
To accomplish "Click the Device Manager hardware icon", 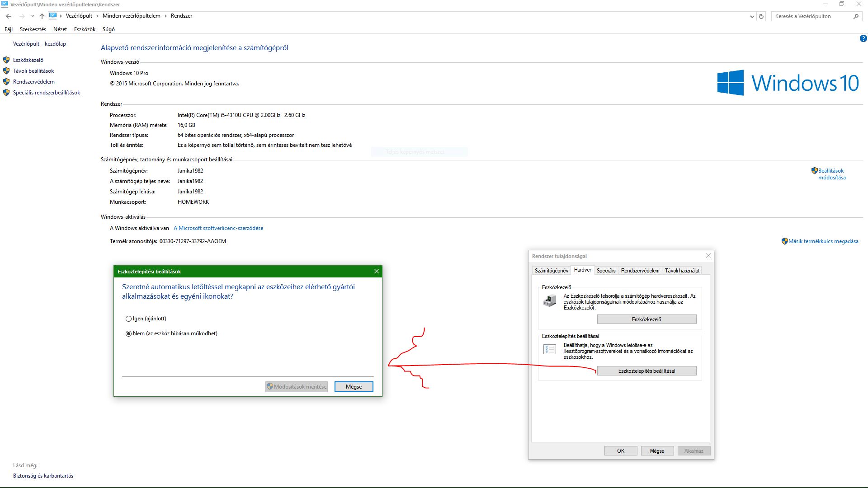I will coord(550,300).
